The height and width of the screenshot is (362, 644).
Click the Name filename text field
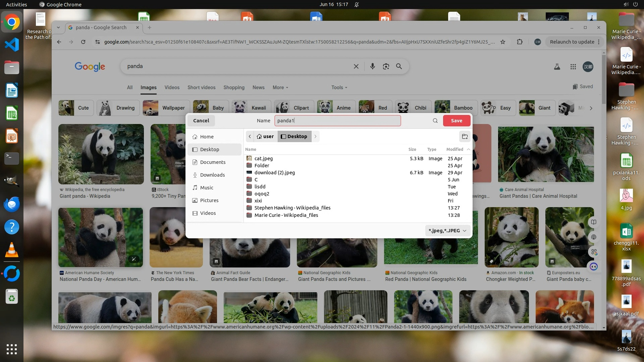(x=337, y=121)
